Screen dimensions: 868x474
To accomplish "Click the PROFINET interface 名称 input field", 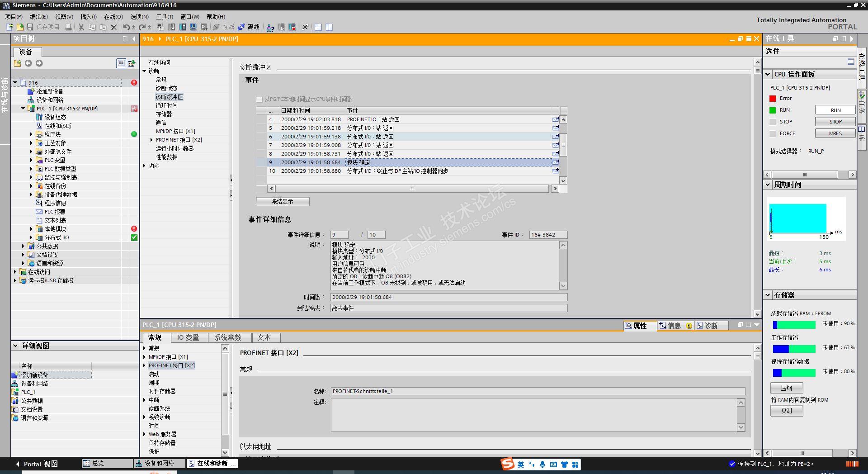I will [x=538, y=391].
